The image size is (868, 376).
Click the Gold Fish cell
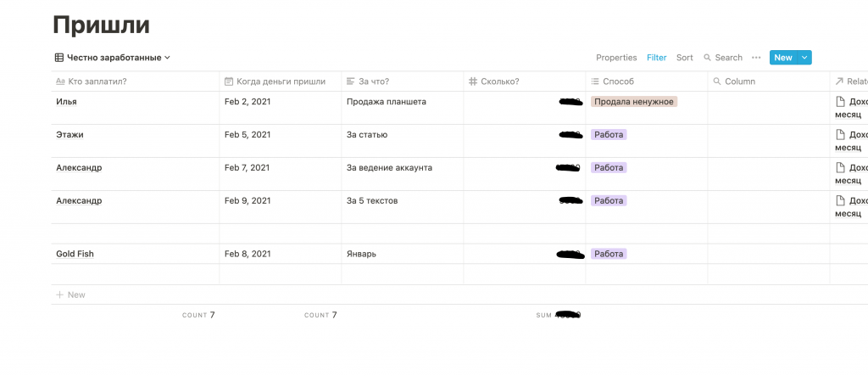[75, 254]
